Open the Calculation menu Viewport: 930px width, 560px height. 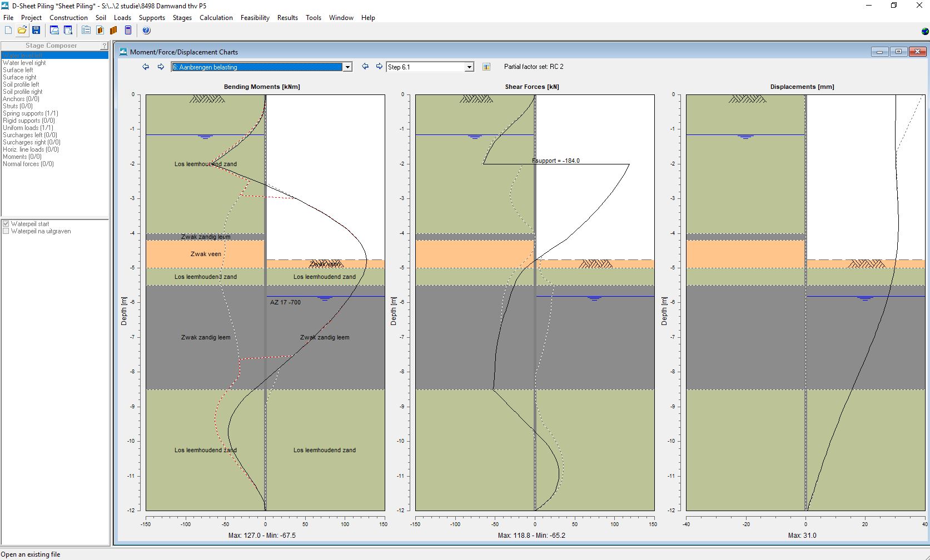216,18
